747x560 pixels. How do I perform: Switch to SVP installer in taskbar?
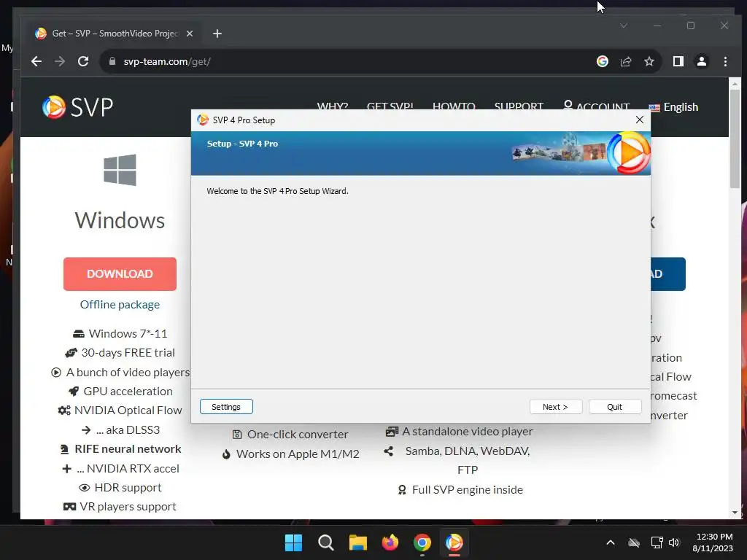coord(454,542)
